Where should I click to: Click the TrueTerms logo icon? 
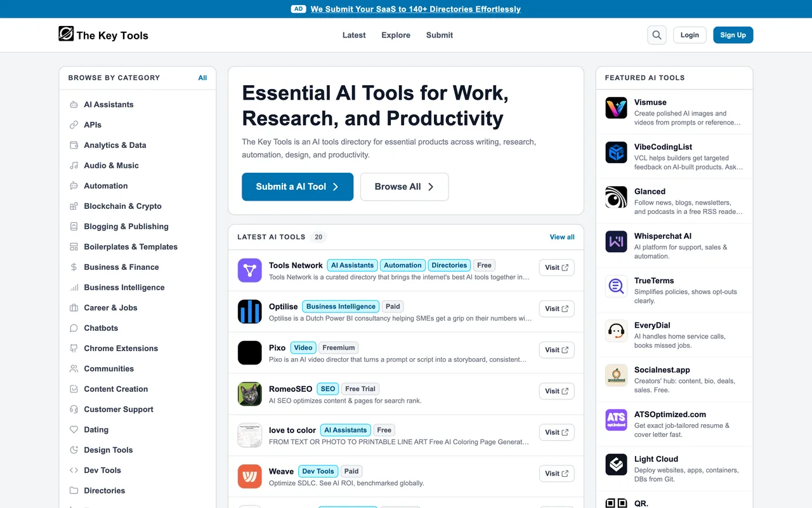click(x=616, y=286)
